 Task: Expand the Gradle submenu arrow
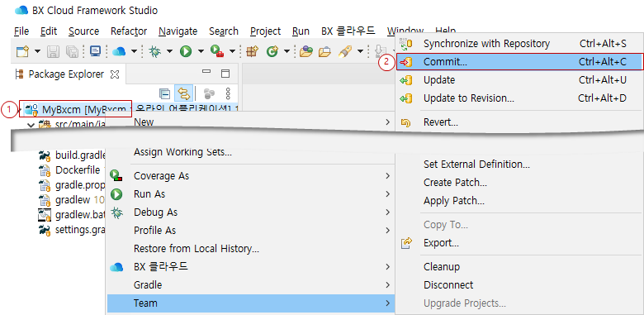388,284
